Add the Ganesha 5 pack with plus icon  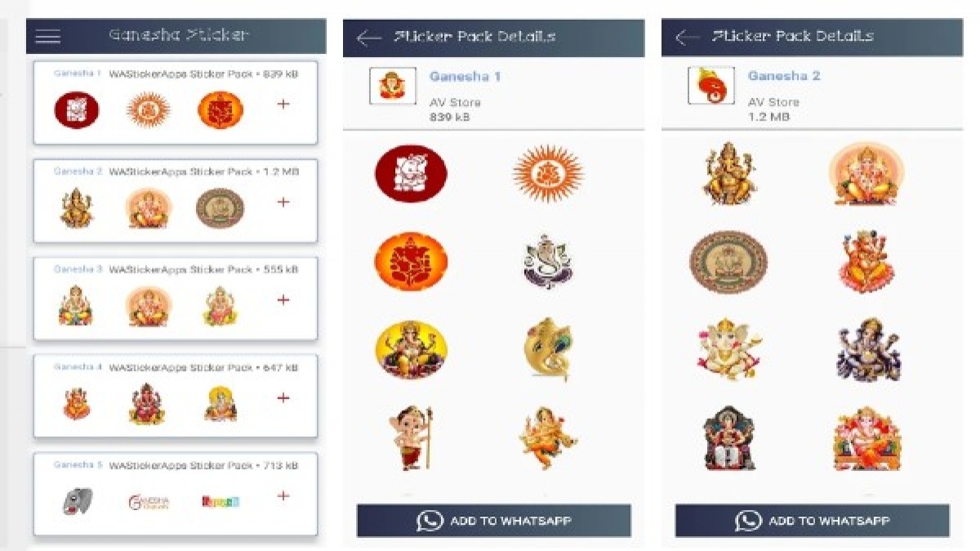(x=283, y=495)
